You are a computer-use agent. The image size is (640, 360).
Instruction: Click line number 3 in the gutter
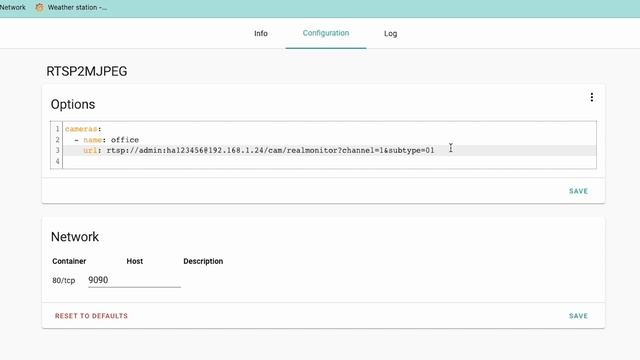(x=58, y=150)
